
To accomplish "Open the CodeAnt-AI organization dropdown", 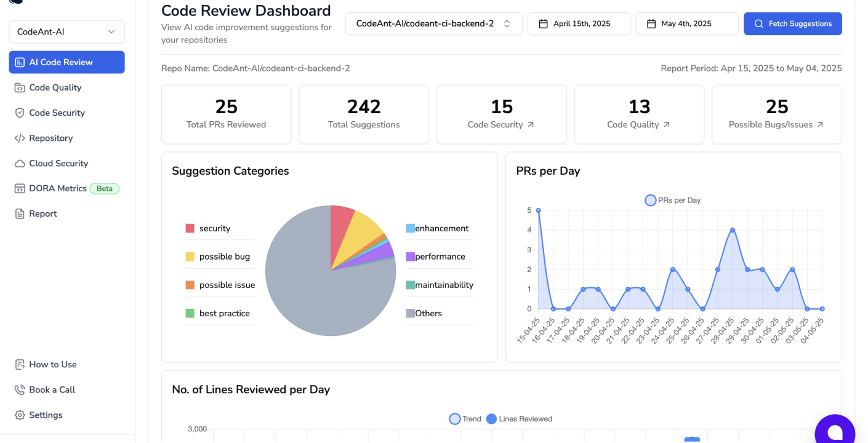I will [66, 32].
